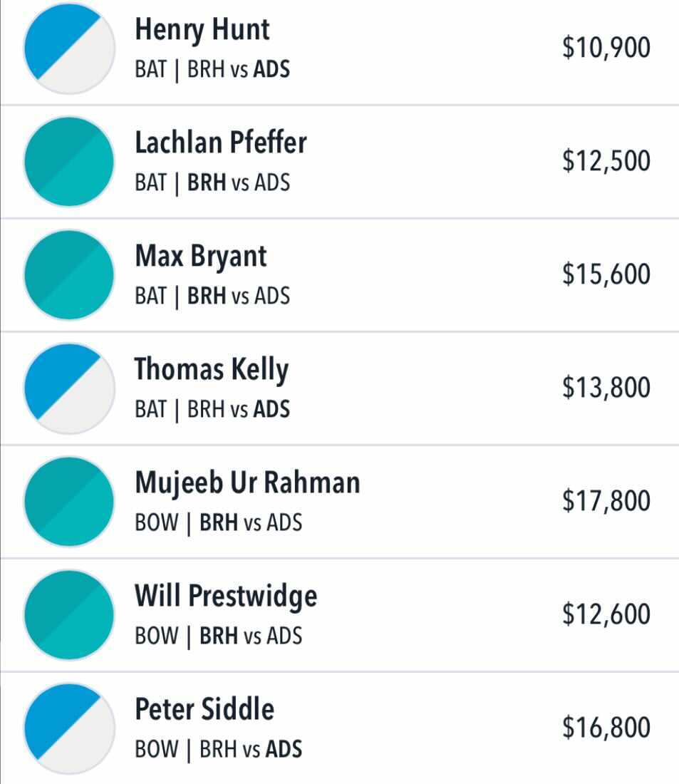Select Thomas Kelly's BAT matchup text
Image resolution: width=679 pixels, height=784 pixels.
click(212, 409)
